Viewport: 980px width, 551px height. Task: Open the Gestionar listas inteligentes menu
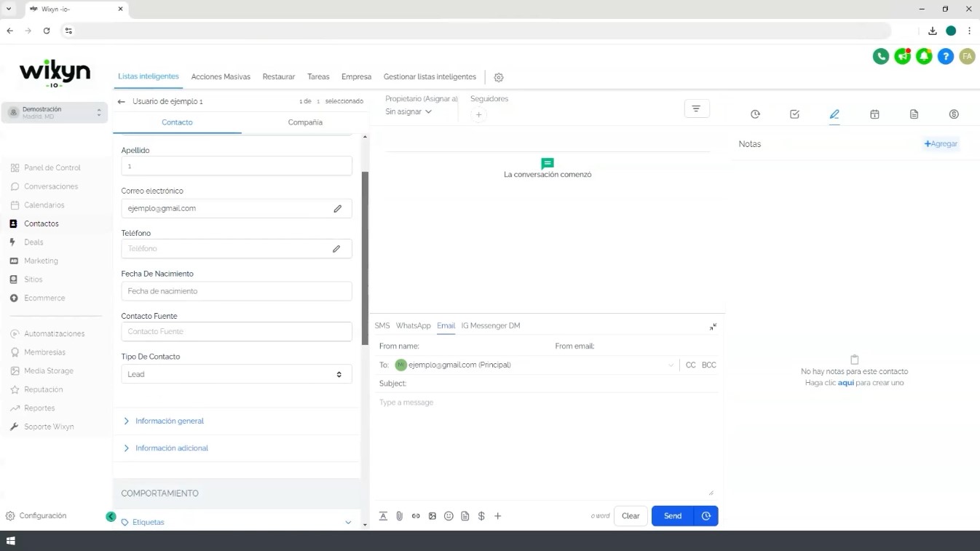(430, 76)
